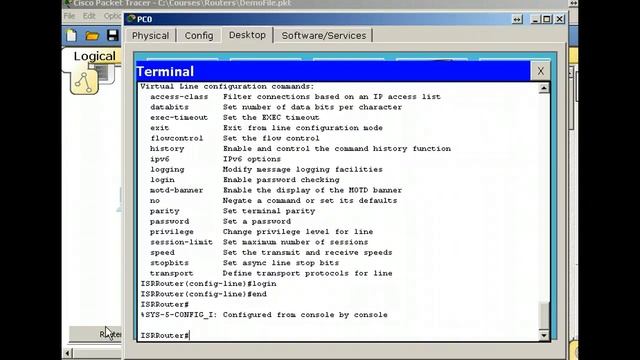Minimize the PC0 window

(536, 19)
